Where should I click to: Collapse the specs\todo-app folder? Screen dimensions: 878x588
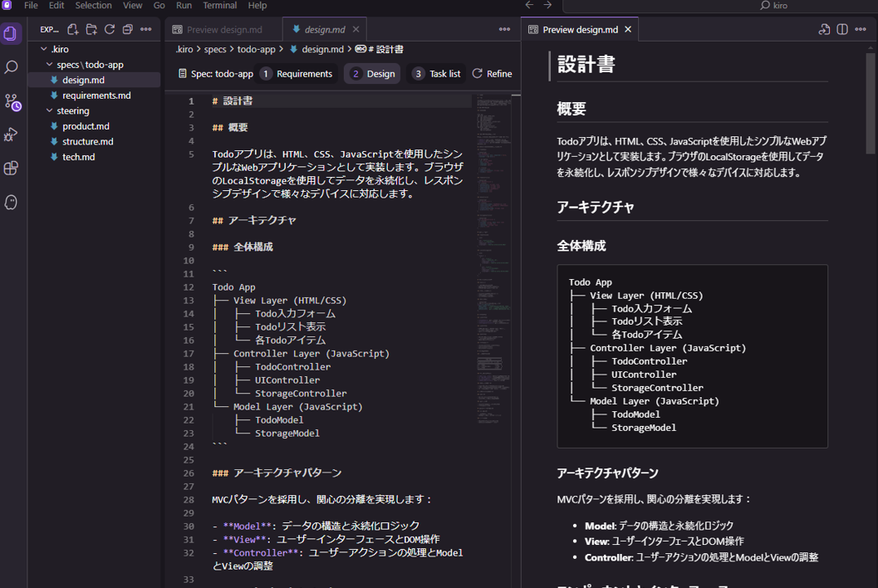pos(49,65)
